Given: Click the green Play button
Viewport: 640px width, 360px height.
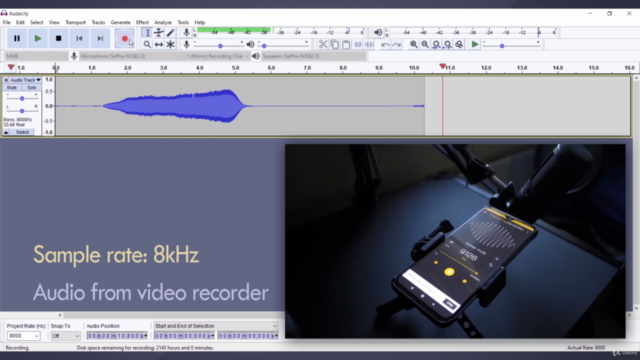Looking at the screenshot, I should click(x=38, y=38).
